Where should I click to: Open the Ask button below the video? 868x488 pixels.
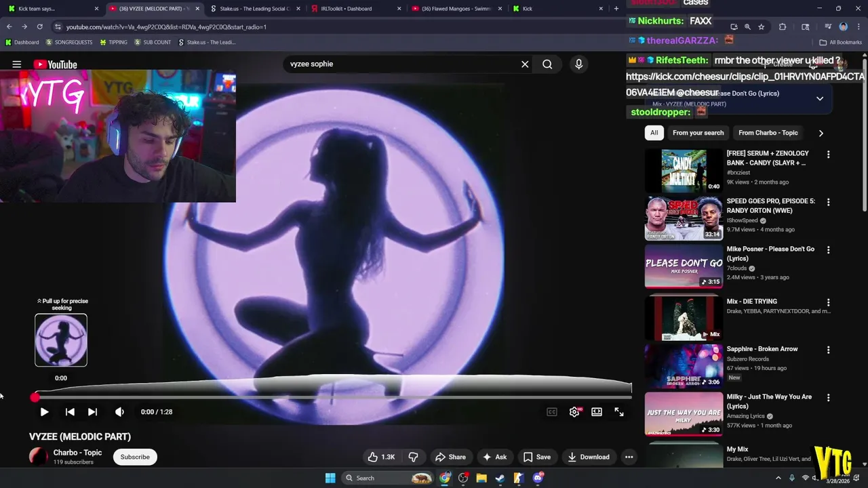pos(494,457)
